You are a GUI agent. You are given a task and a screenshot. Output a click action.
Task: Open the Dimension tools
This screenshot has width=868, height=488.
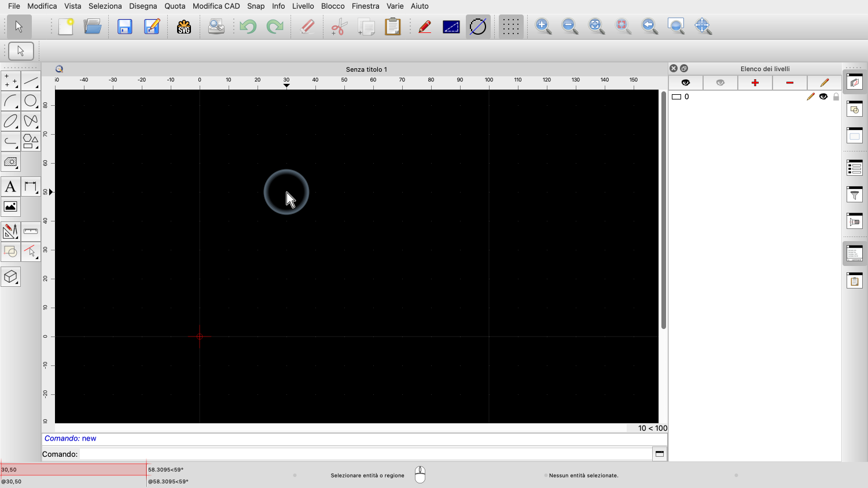pyautogui.click(x=31, y=187)
